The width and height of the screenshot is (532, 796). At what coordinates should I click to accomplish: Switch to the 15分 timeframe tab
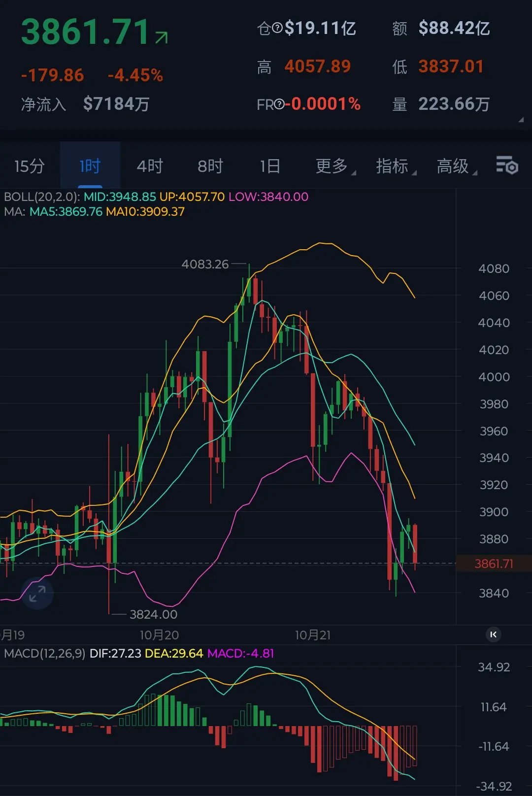pos(30,166)
